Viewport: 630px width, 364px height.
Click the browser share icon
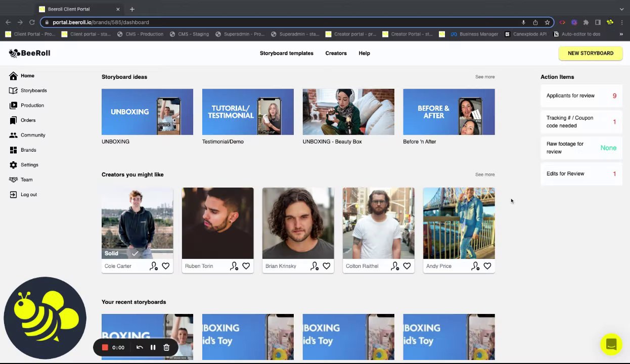535,22
